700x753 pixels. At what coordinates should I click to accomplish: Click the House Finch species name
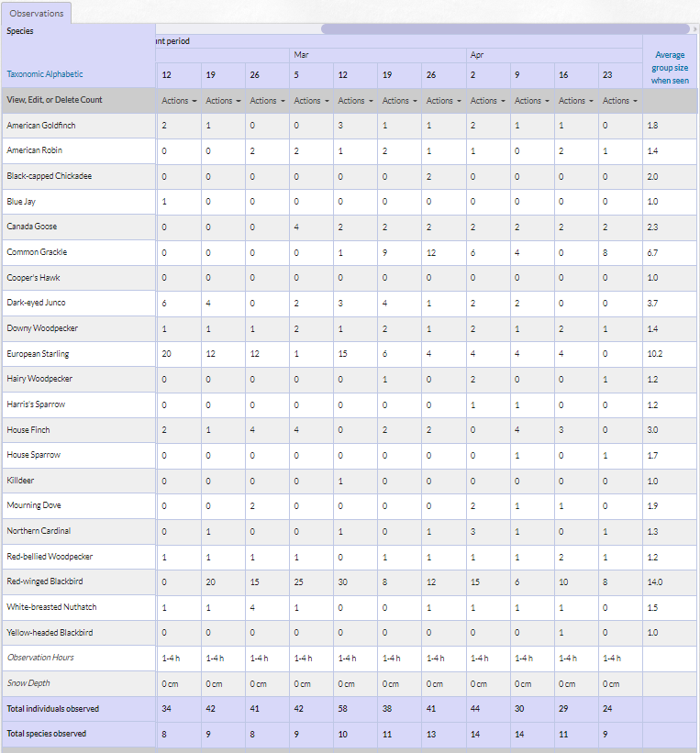[28, 430]
